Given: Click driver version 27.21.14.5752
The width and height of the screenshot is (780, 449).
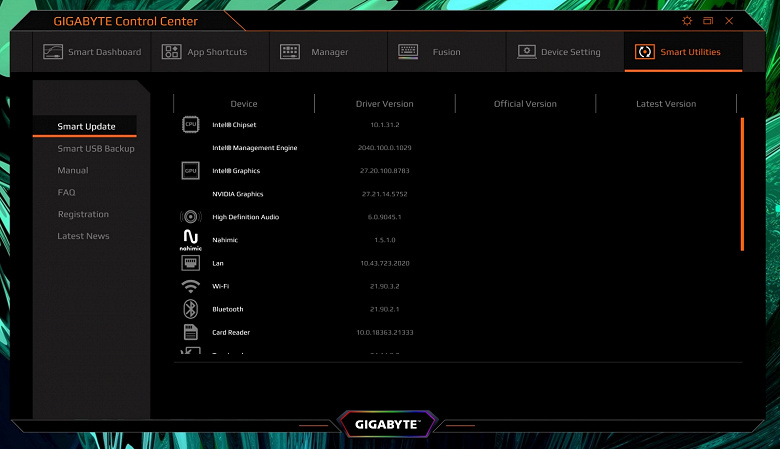Looking at the screenshot, I should point(385,194).
